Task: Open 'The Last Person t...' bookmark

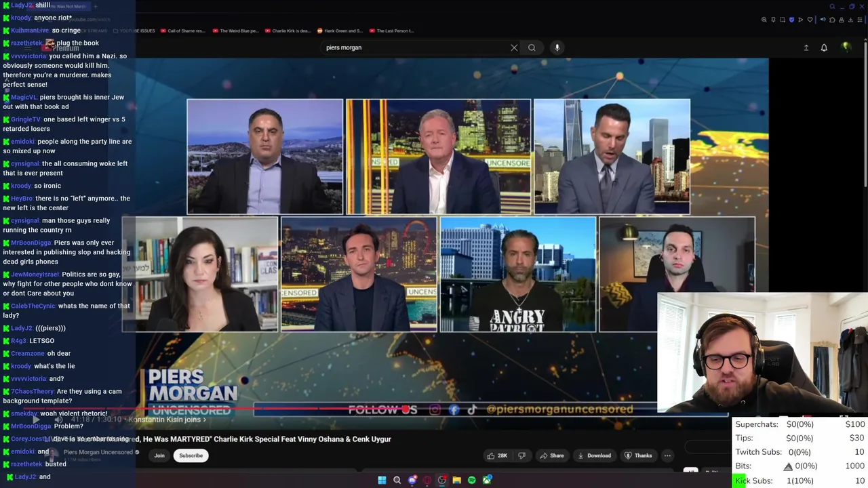Action: [391, 30]
